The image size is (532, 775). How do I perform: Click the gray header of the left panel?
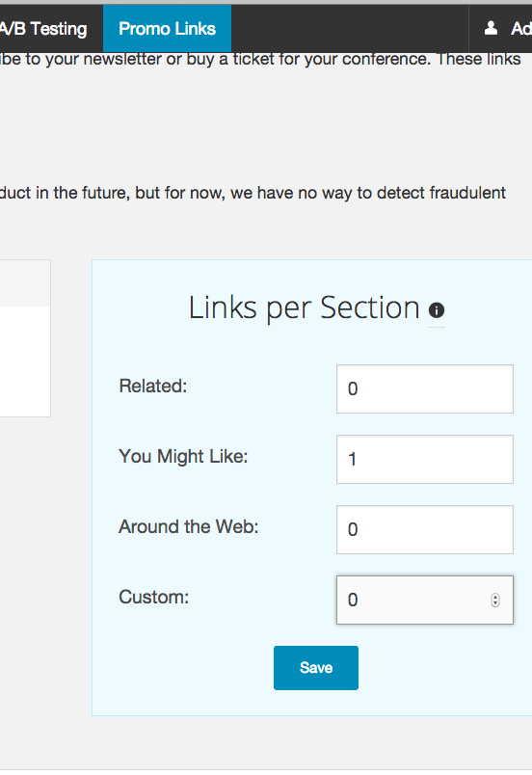point(25,283)
